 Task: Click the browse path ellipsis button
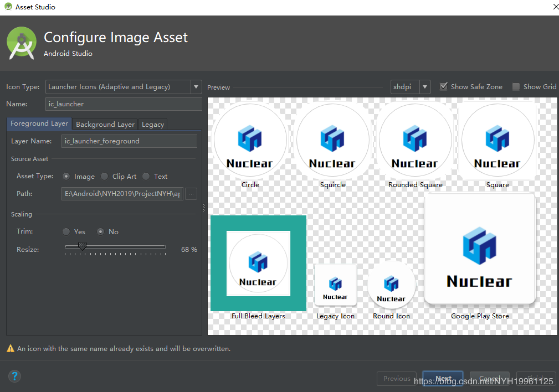point(191,194)
